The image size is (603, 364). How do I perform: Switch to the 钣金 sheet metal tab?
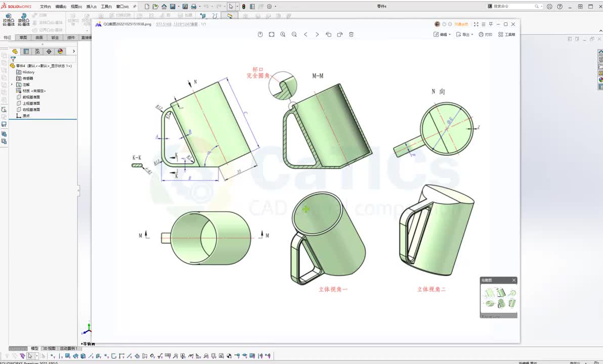click(x=55, y=38)
